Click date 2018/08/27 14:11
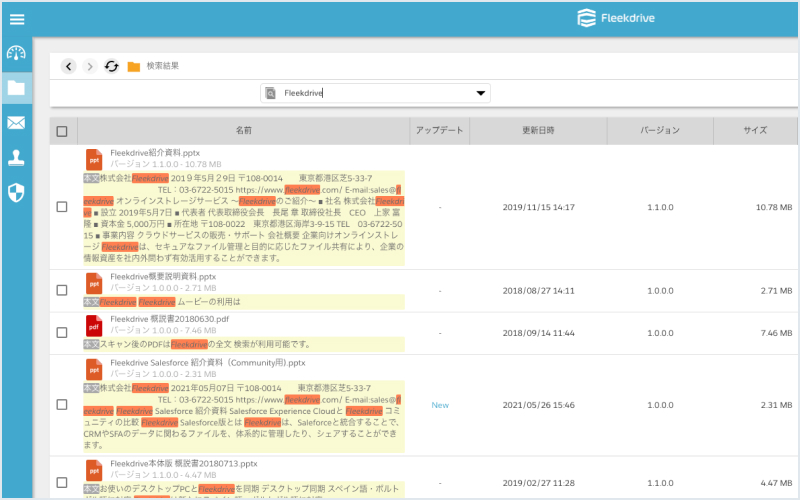Image resolution: width=800 pixels, height=500 pixels. 538,291
